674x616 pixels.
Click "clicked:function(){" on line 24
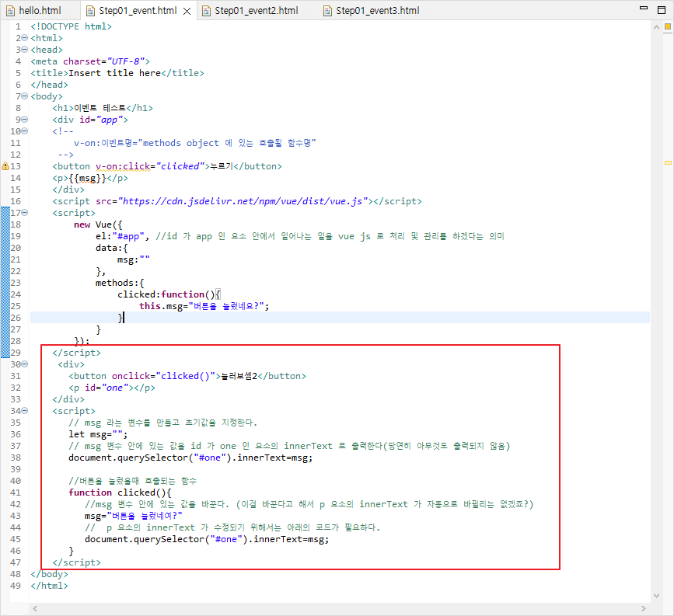(169, 294)
